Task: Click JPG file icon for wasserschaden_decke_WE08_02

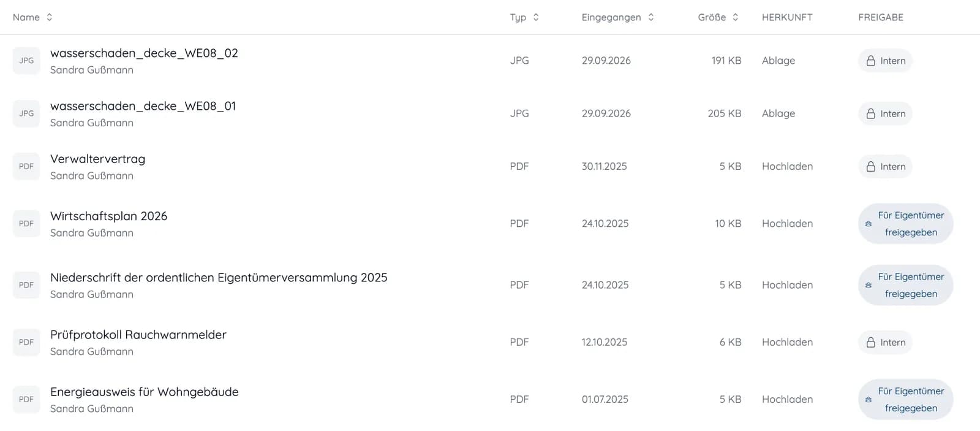Action: point(26,61)
